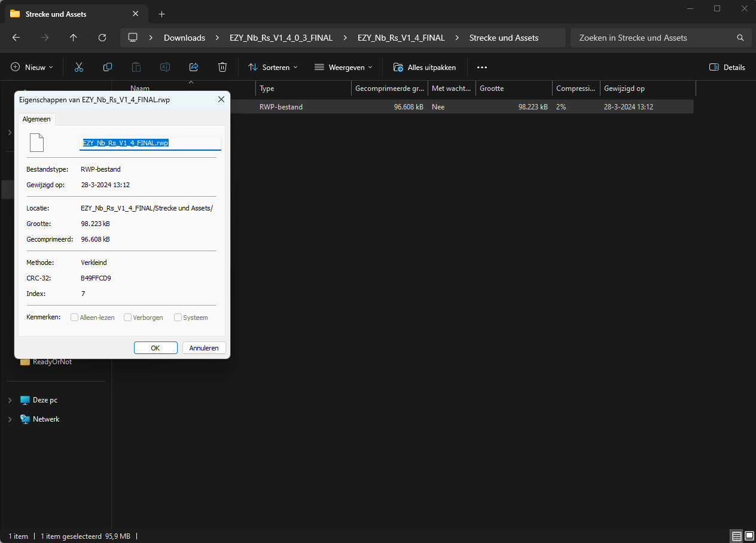Go forward with the right arrow
This screenshot has width=756, height=543.
tap(45, 38)
